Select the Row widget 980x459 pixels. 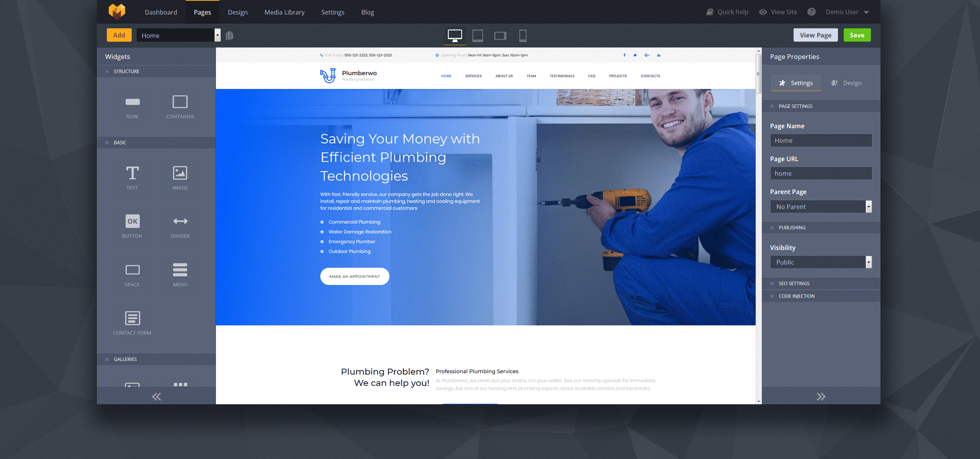132,107
